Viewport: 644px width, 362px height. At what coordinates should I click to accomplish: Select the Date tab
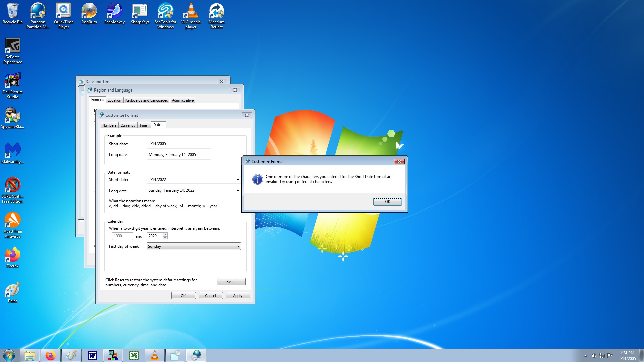157,125
